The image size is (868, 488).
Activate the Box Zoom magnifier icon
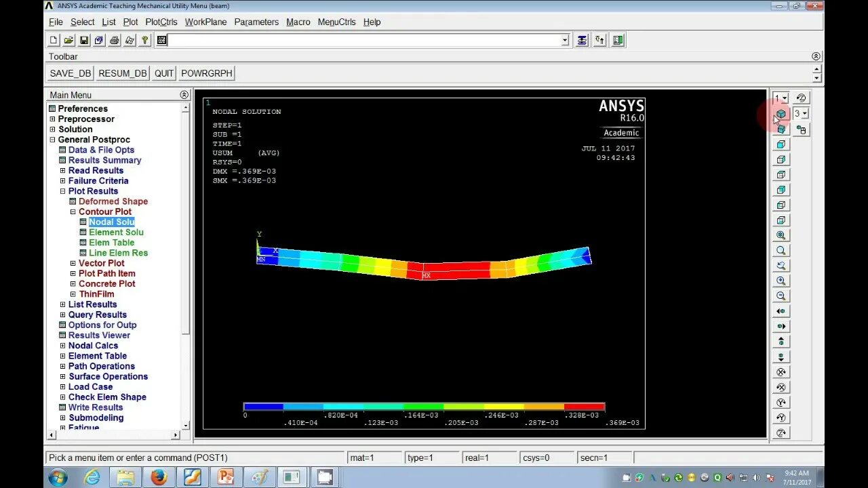coord(781,250)
